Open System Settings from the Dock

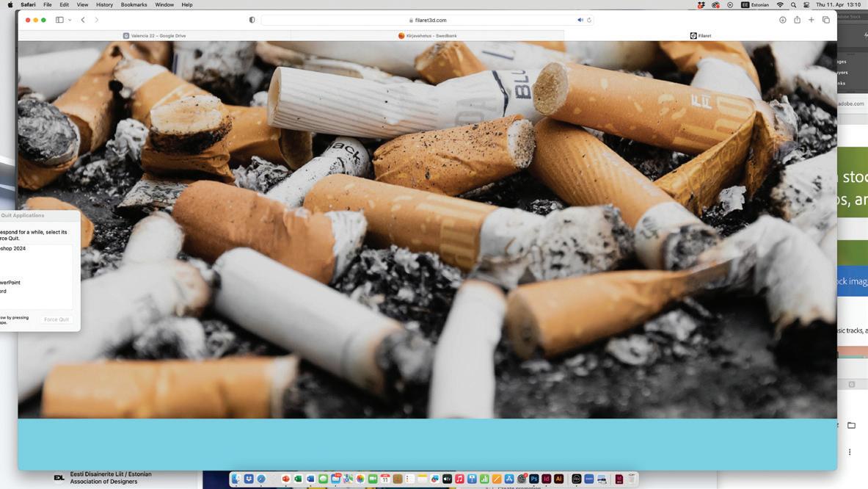point(522,479)
